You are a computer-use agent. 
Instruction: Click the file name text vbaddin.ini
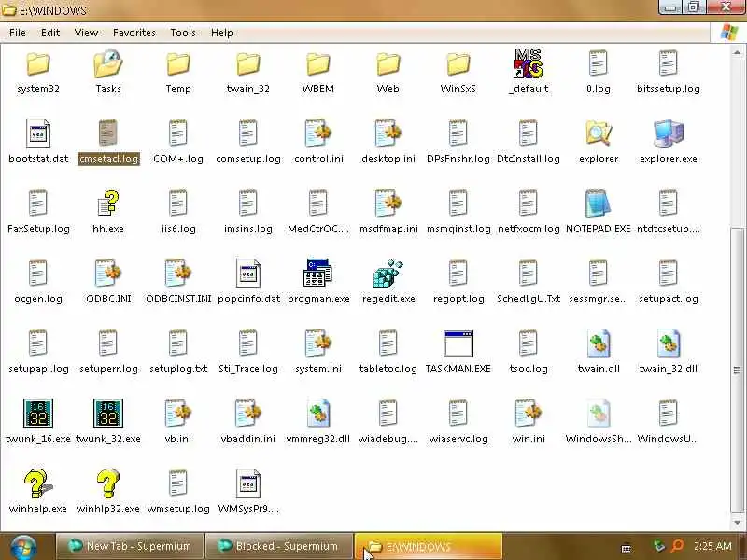click(x=248, y=439)
